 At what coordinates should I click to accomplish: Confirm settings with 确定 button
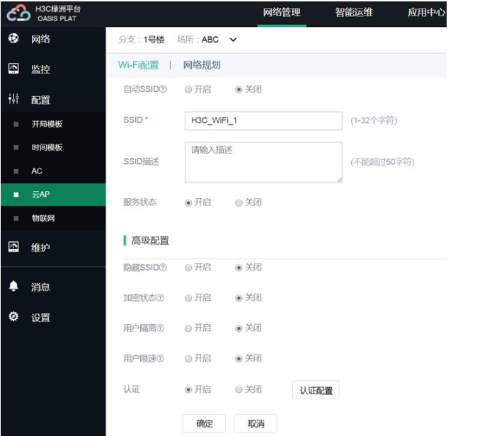204,423
